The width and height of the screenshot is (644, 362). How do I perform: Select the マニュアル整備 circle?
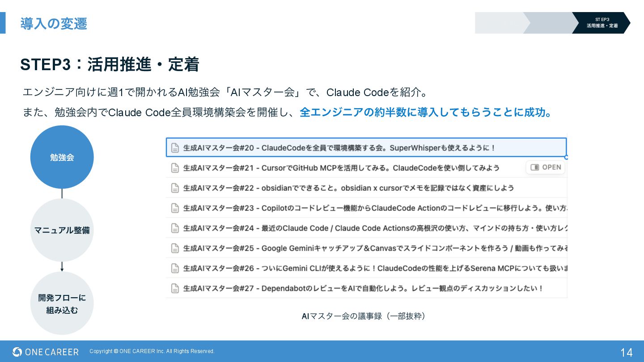coord(62,230)
